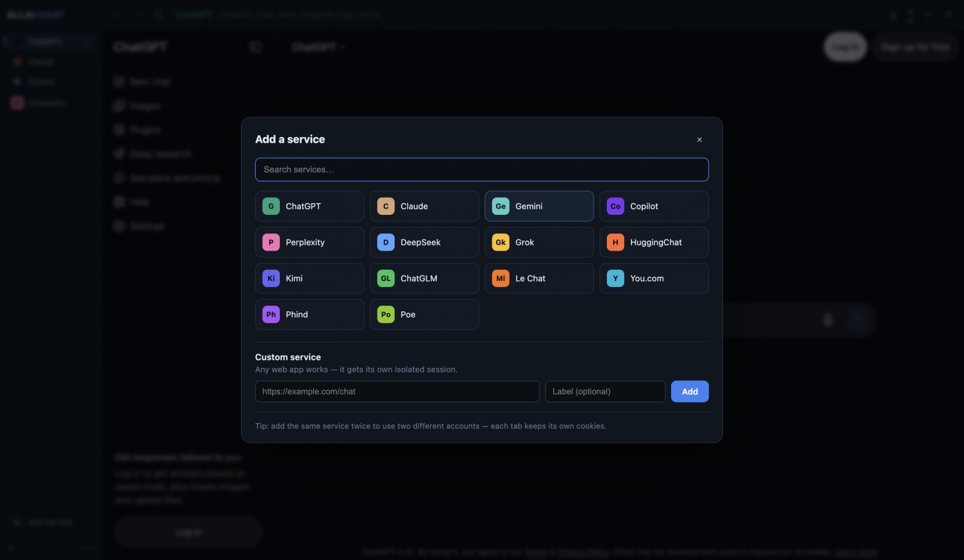Add the Copilot service

654,206
